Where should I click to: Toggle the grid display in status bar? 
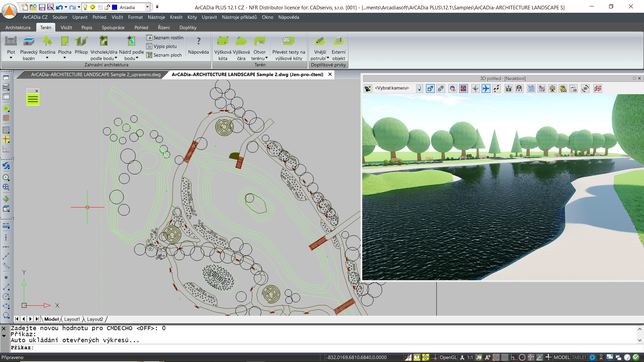(x=505, y=357)
